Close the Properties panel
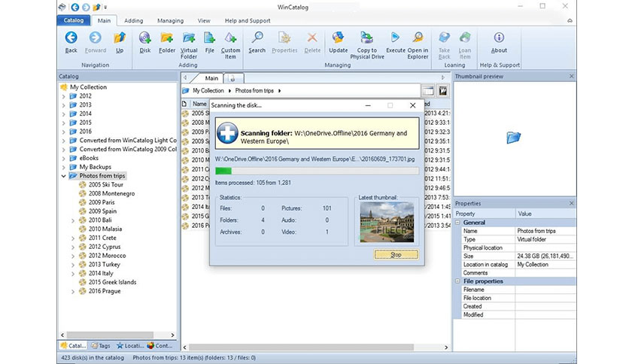The width and height of the screenshot is (629, 364). (572, 203)
